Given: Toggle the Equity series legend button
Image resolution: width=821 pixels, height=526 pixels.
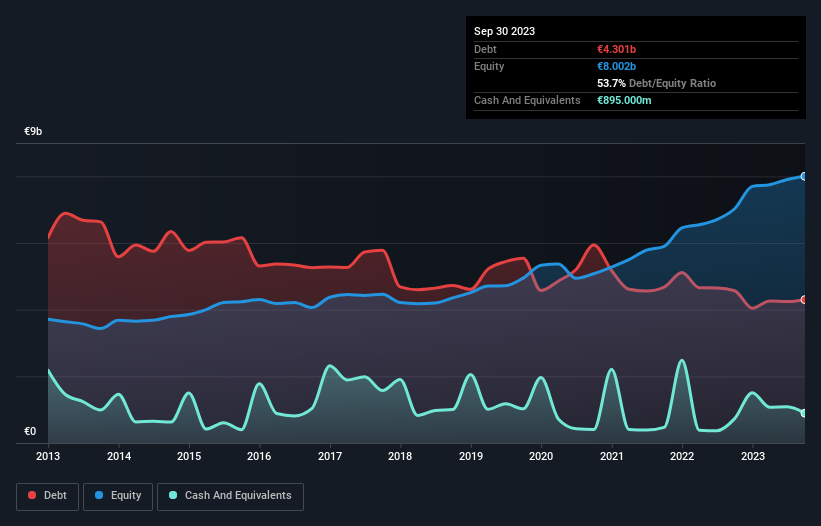Looking at the screenshot, I should (118, 496).
